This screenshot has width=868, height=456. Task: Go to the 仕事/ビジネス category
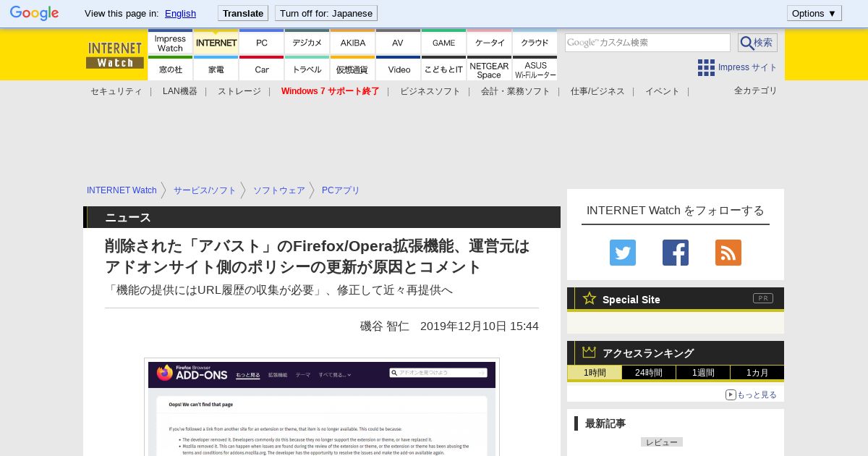coord(597,91)
